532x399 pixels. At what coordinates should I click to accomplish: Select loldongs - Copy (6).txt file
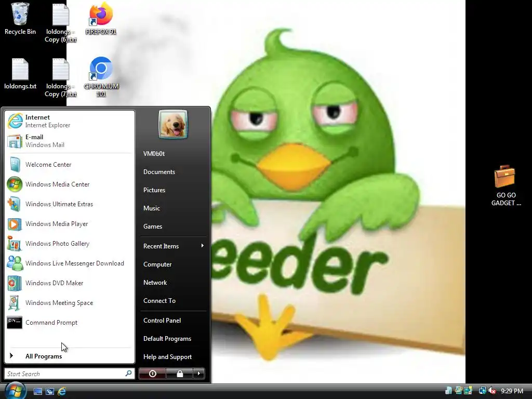[x=61, y=23]
